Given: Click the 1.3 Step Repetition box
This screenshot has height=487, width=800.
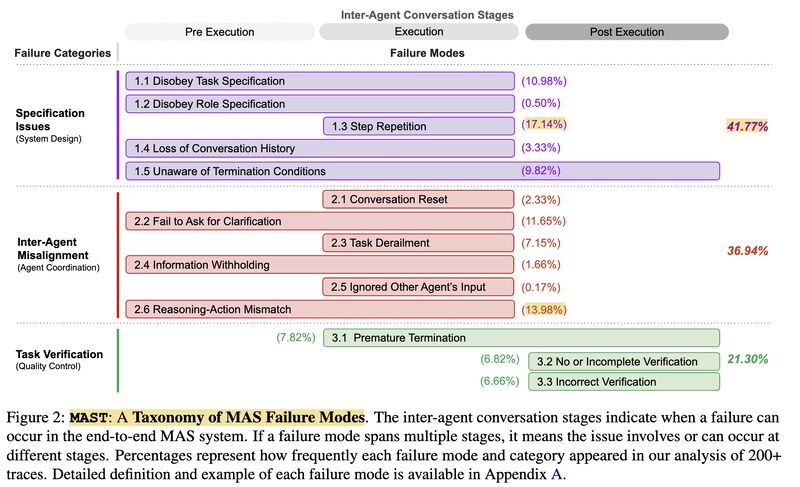Looking at the screenshot, I should (419, 126).
